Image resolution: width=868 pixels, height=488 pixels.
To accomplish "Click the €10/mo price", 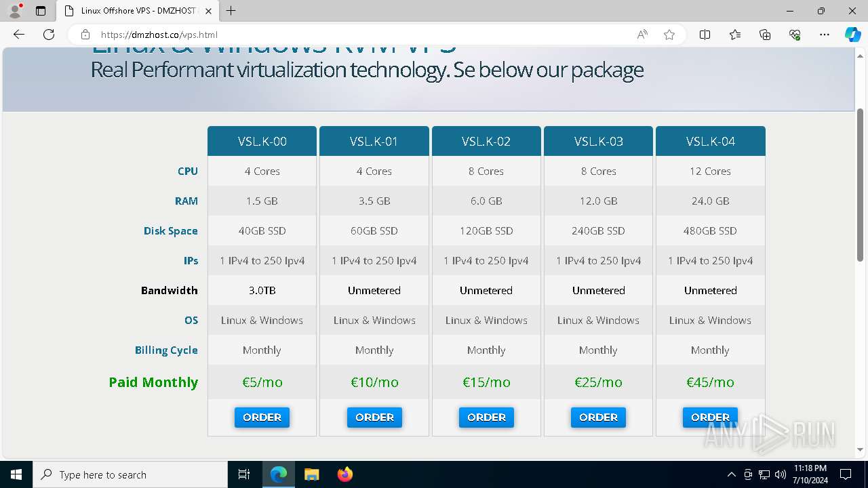I will [x=374, y=382].
